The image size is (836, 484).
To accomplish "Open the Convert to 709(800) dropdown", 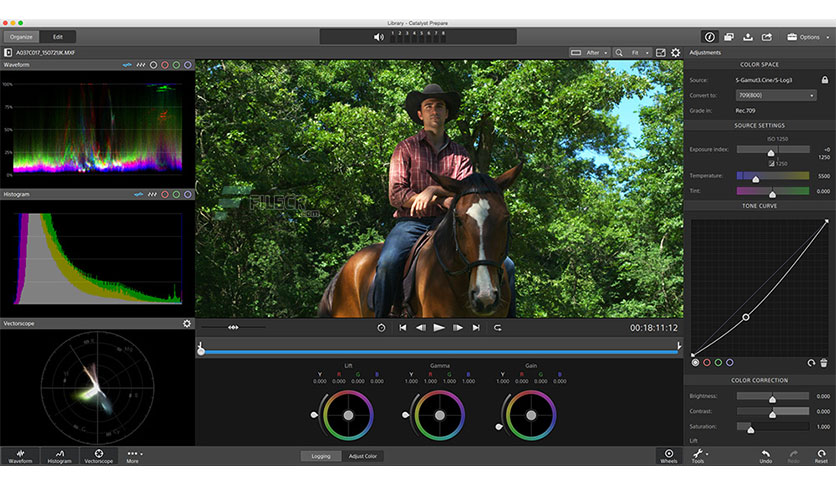I will [776, 95].
